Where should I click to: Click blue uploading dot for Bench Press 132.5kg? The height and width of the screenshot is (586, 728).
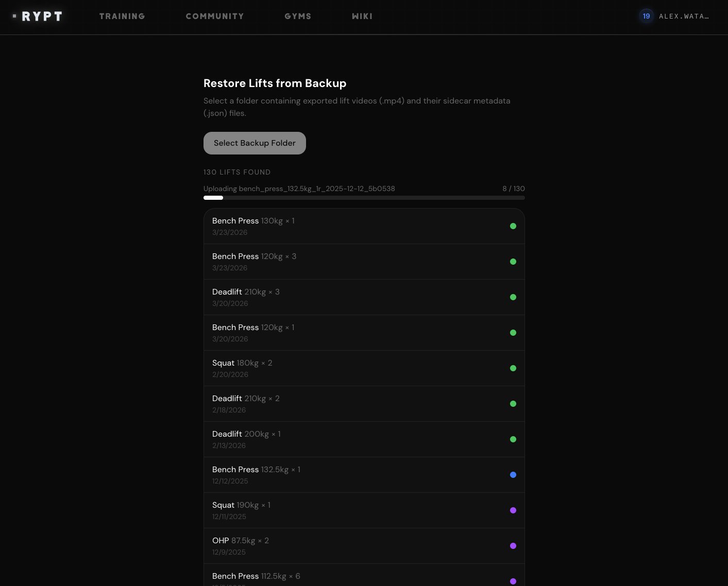click(513, 475)
